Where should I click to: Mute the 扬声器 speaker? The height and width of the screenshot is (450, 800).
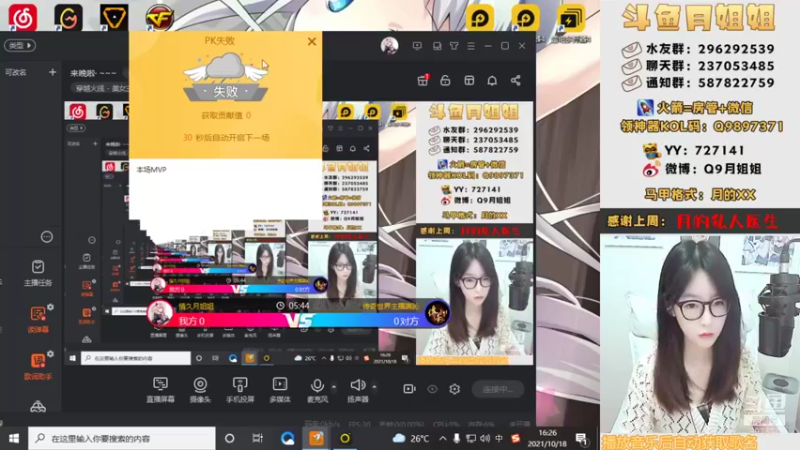(x=358, y=390)
